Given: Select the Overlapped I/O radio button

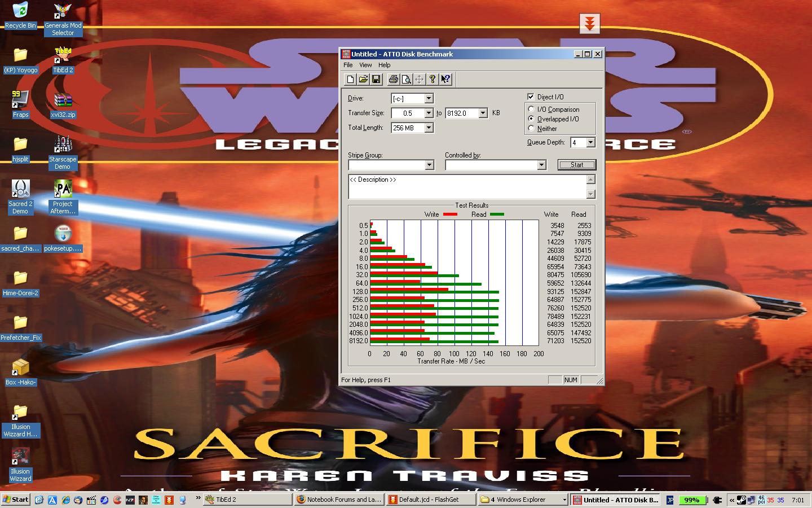Looking at the screenshot, I should click(x=531, y=119).
